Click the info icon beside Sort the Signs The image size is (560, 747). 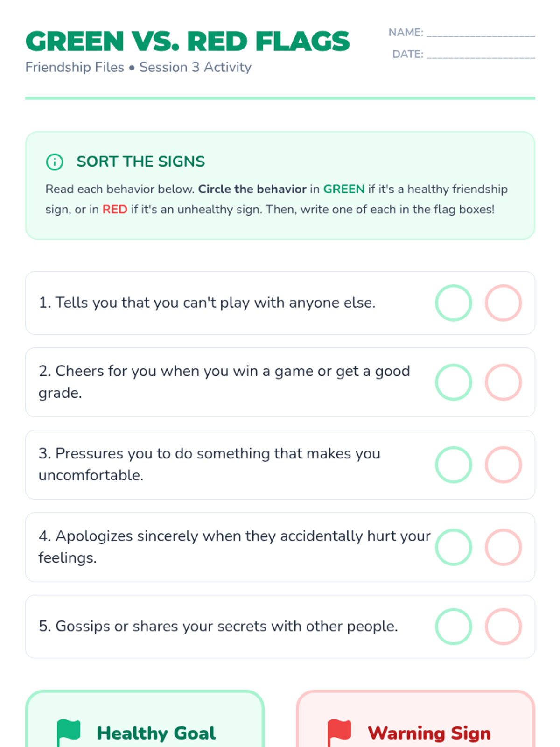click(55, 162)
